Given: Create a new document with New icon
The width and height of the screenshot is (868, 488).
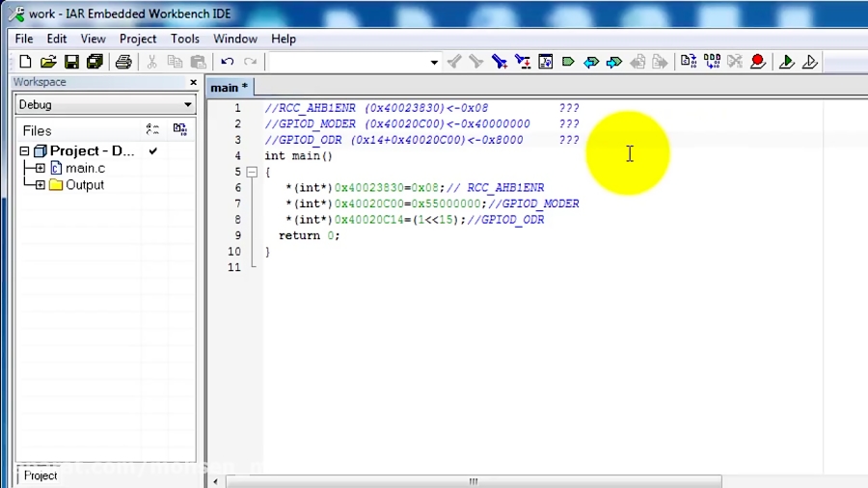Looking at the screenshot, I should pyautogui.click(x=25, y=62).
